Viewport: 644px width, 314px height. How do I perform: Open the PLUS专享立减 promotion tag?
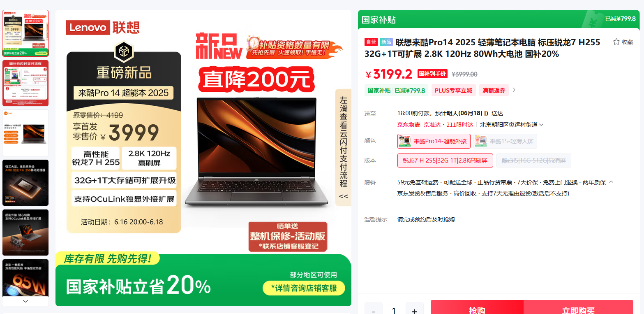pos(453,91)
